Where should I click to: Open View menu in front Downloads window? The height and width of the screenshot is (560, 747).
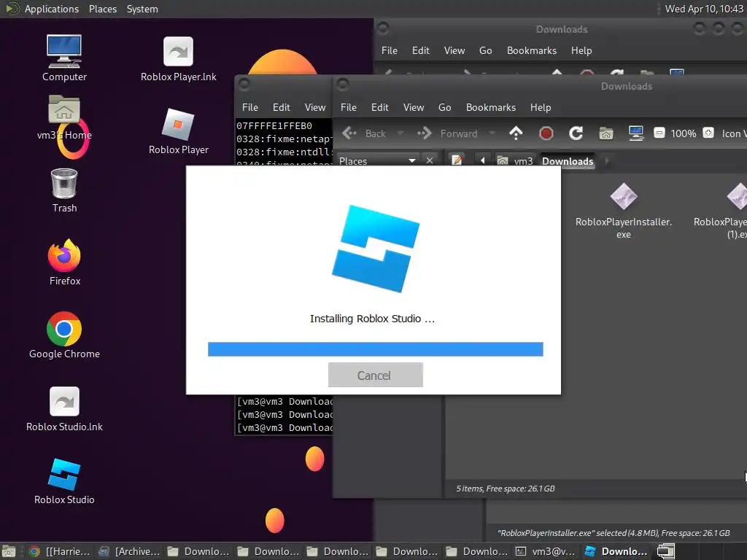414,108
